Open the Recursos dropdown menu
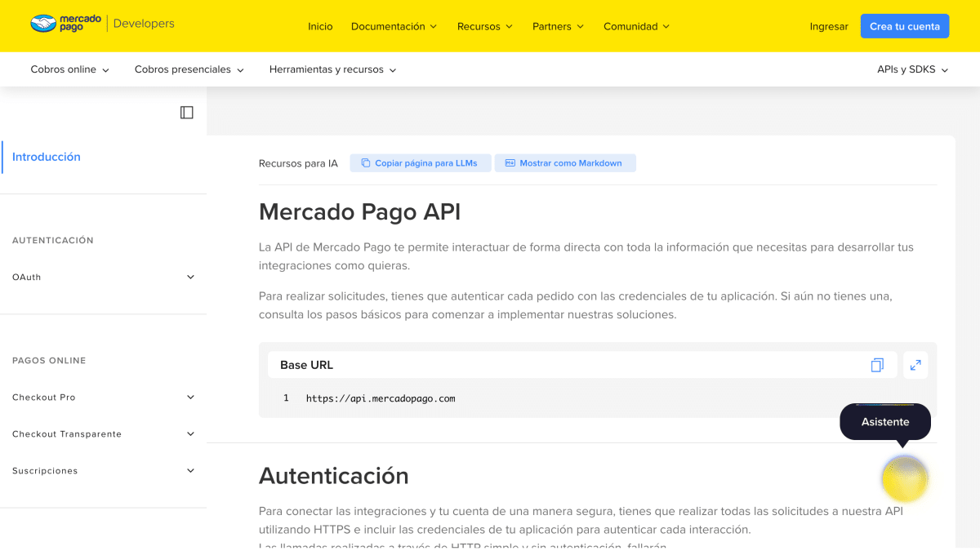980x551 pixels. (485, 26)
